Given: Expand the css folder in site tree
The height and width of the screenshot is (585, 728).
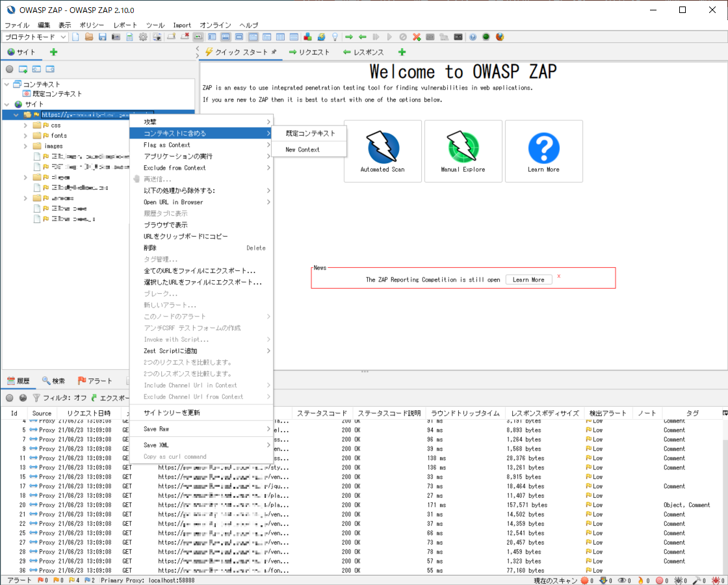Looking at the screenshot, I should (x=25, y=125).
